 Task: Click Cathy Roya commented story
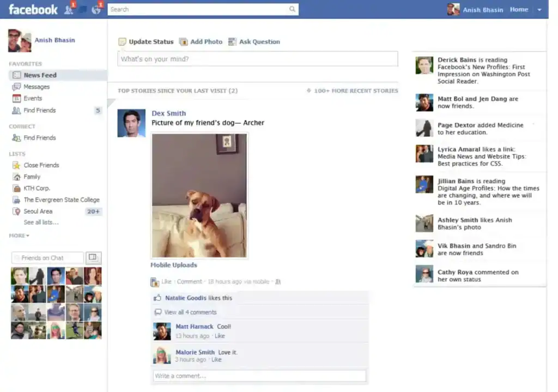tap(479, 275)
